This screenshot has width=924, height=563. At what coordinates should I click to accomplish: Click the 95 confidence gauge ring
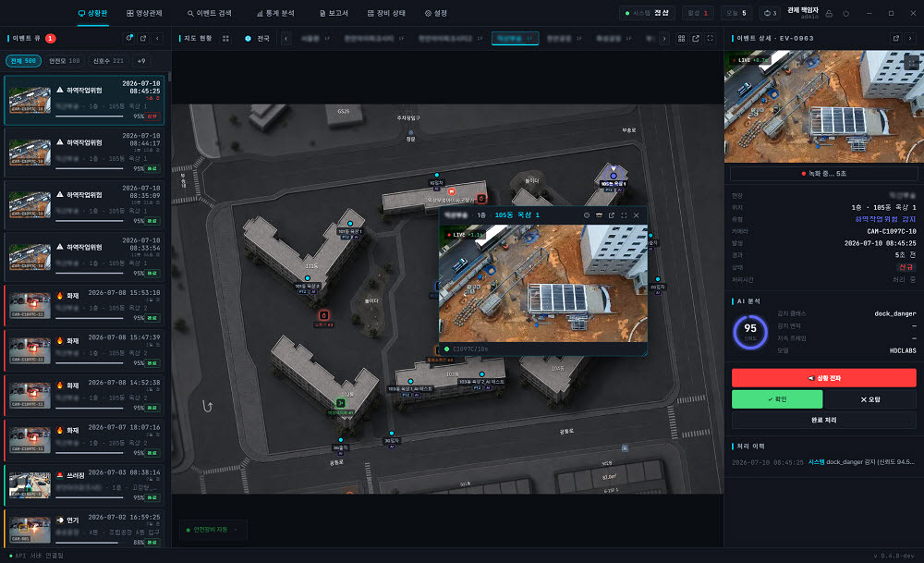click(750, 331)
